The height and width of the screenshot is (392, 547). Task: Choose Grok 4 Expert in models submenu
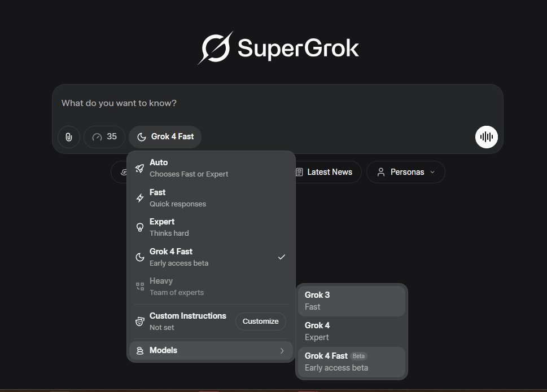click(352, 331)
